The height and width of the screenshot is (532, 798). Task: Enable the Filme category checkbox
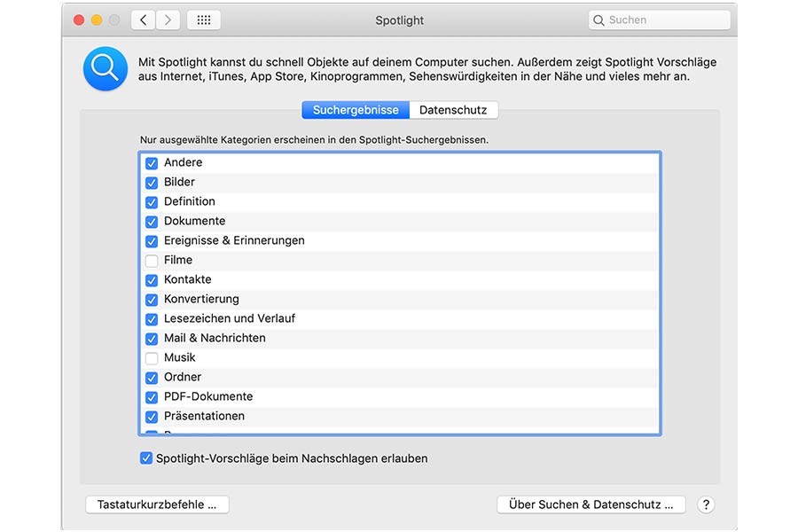(152, 261)
